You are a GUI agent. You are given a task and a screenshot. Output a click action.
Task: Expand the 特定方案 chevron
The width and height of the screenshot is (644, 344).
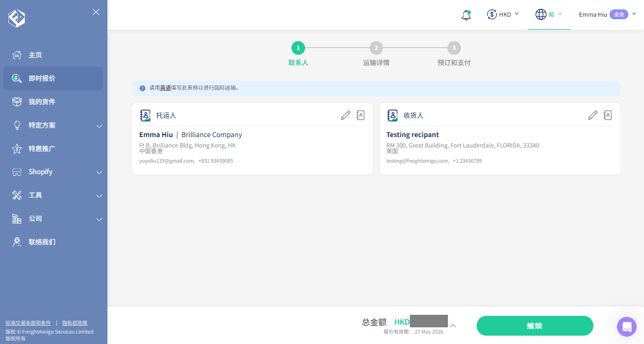pyautogui.click(x=99, y=126)
